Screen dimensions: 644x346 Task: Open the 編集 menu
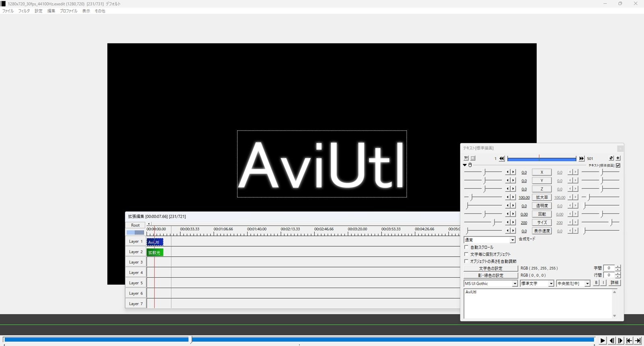click(52, 11)
